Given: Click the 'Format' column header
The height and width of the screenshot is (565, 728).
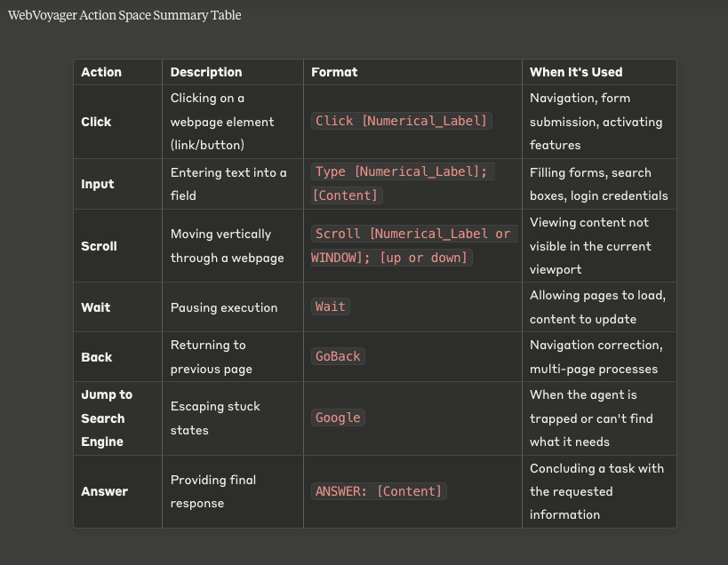Looking at the screenshot, I should pyautogui.click(x=334, y=72).
